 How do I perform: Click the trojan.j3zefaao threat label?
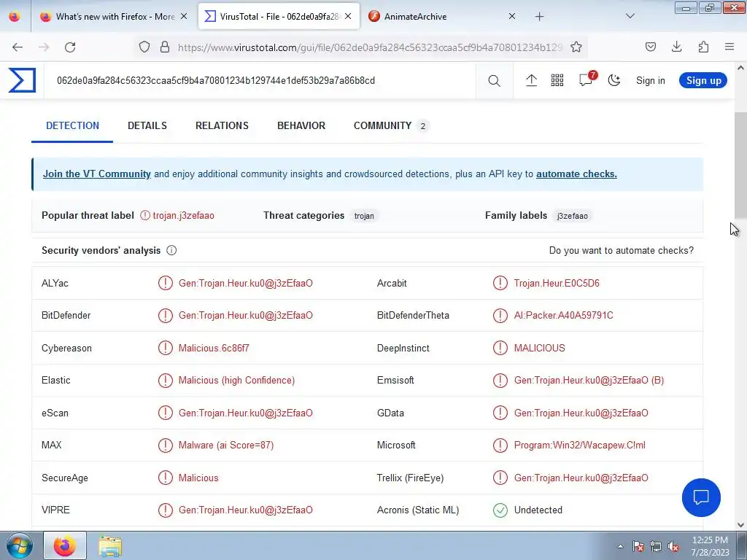pos(183,216)
